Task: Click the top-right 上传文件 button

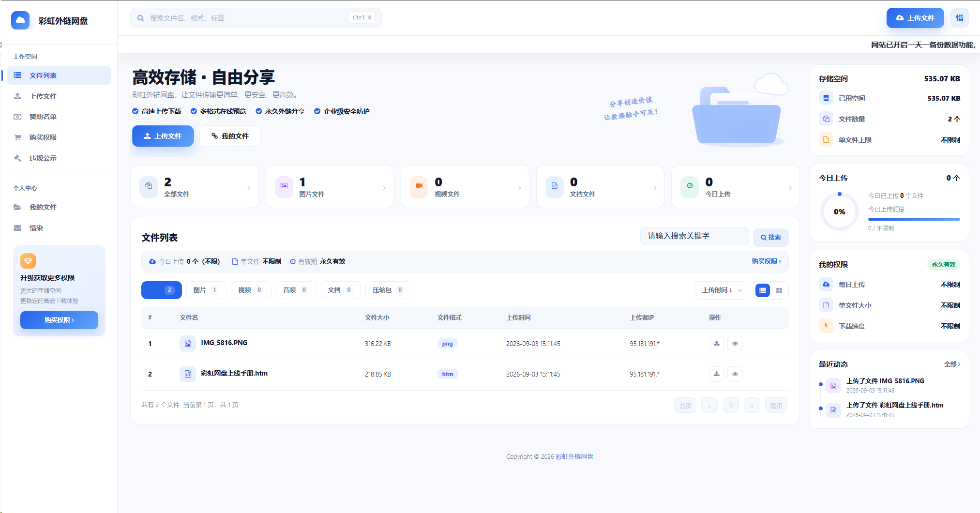Action: pos(915,18)
